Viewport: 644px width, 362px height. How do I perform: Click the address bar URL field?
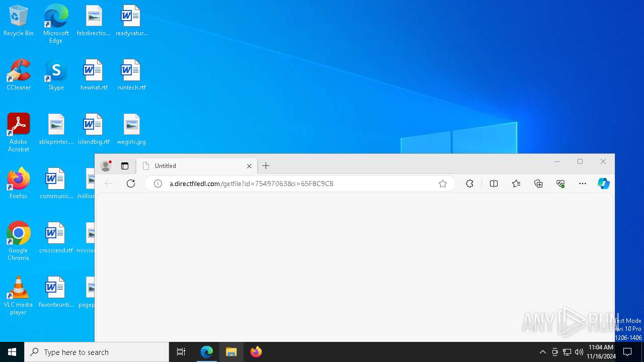(x=300, y=184)
